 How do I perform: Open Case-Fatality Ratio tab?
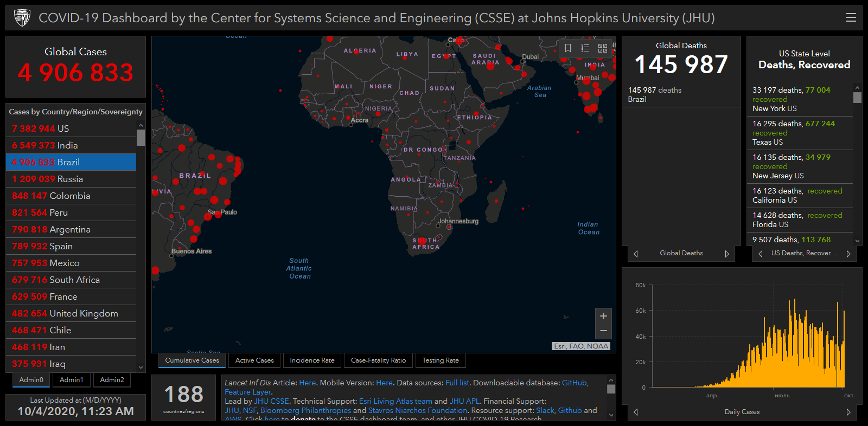point(378,360)
